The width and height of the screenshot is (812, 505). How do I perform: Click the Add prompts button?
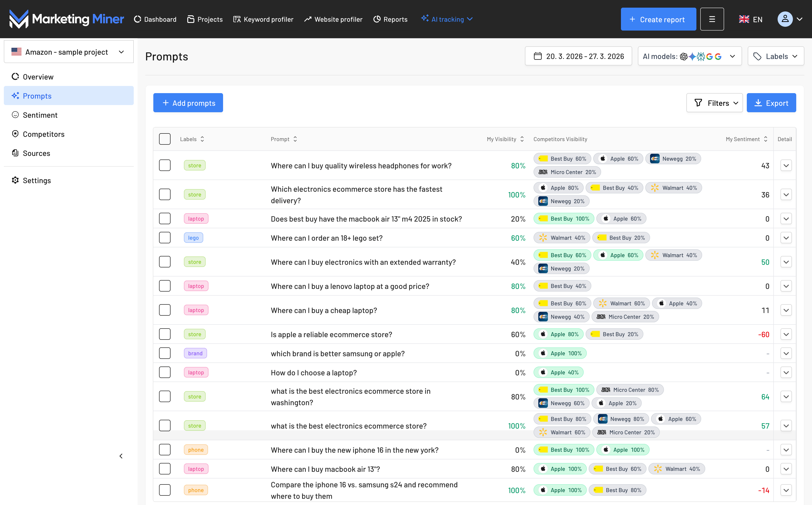(x=188, y=103)
